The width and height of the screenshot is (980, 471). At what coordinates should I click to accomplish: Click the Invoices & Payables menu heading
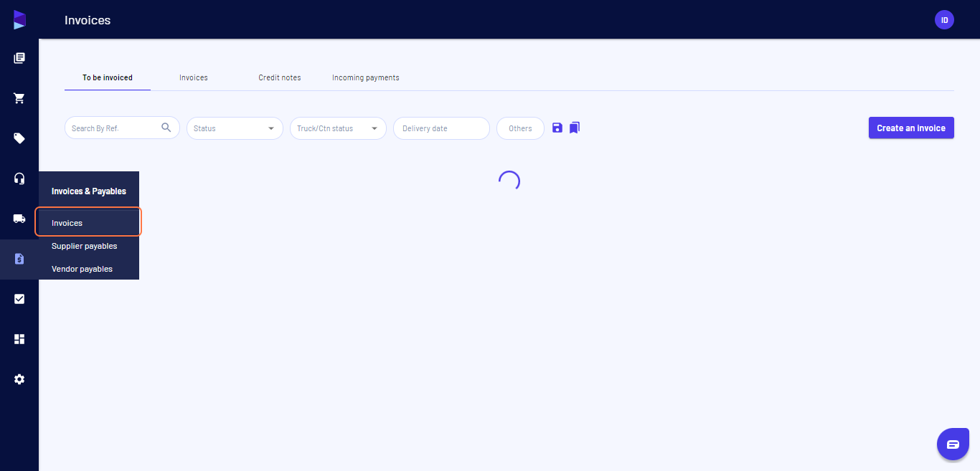pyautogui.click(x=89, y=191)
